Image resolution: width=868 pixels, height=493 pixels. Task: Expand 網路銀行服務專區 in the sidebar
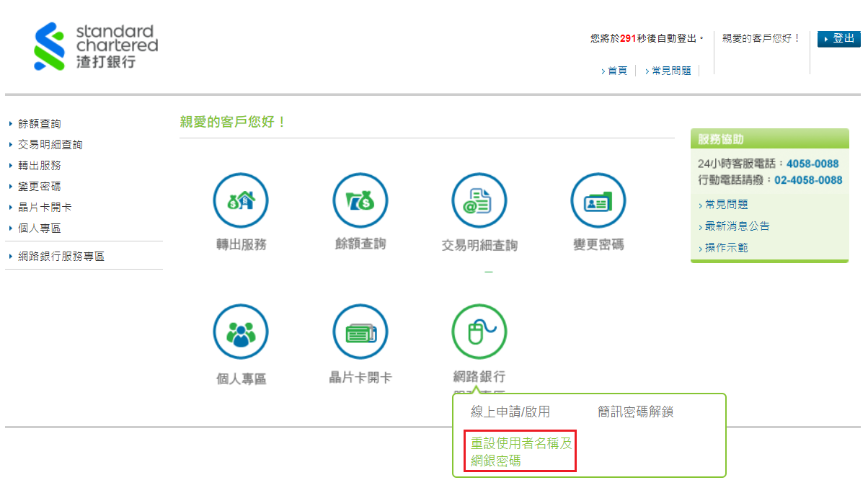[x=61, y=257]
